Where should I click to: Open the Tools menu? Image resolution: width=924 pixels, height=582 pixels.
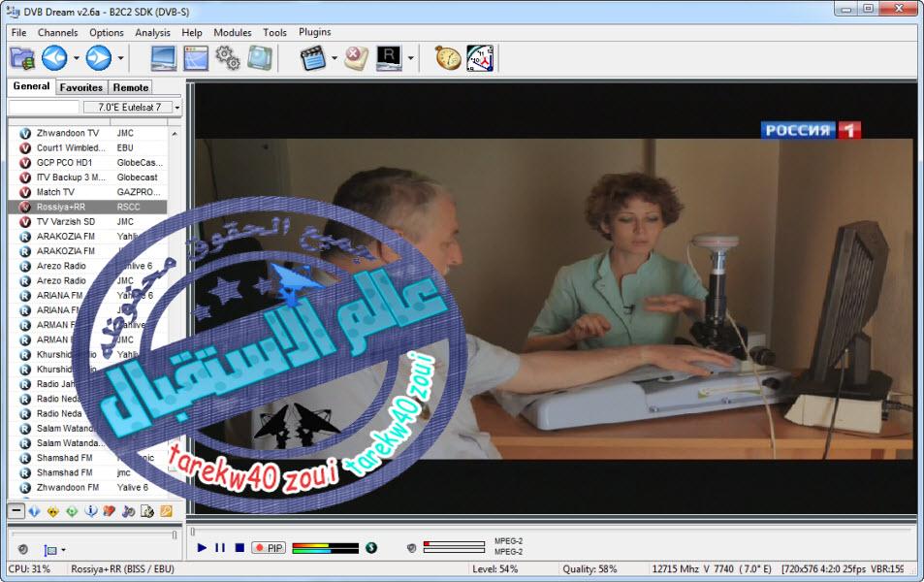[274, 32]
